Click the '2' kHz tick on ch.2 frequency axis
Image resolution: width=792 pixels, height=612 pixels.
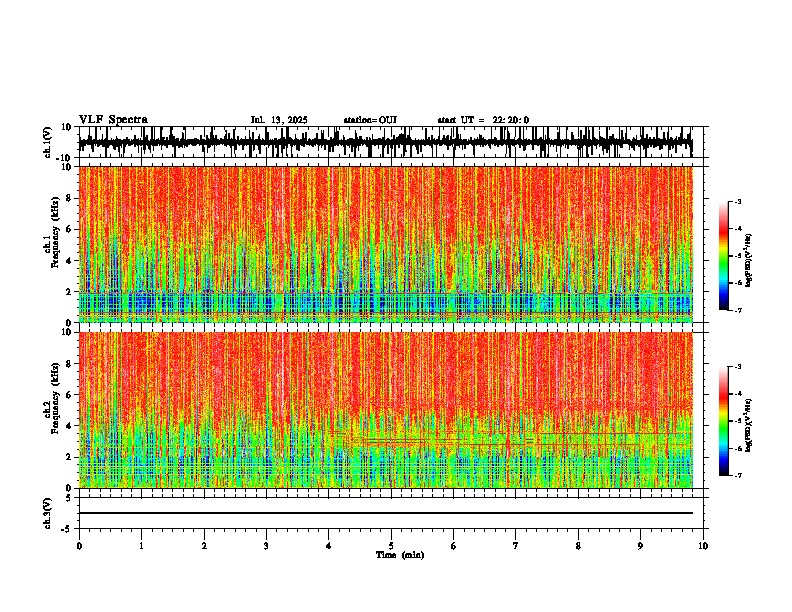tap(70, 457)
